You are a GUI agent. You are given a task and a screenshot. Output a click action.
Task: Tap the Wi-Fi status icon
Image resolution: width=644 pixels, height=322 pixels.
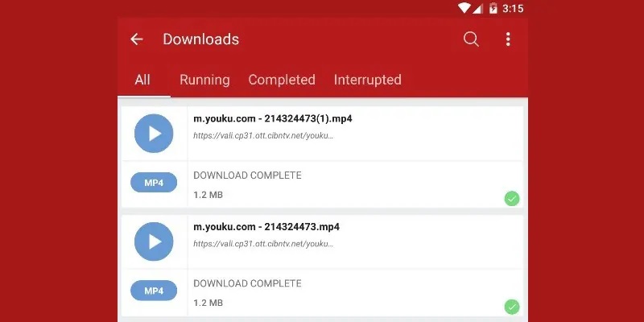tap(464, 8)
